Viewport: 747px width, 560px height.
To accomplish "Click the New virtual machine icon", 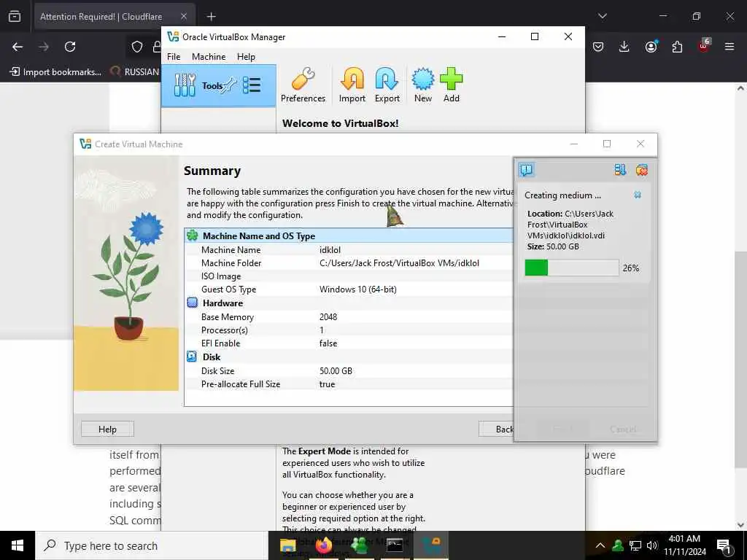I will [x=422, y=86].
